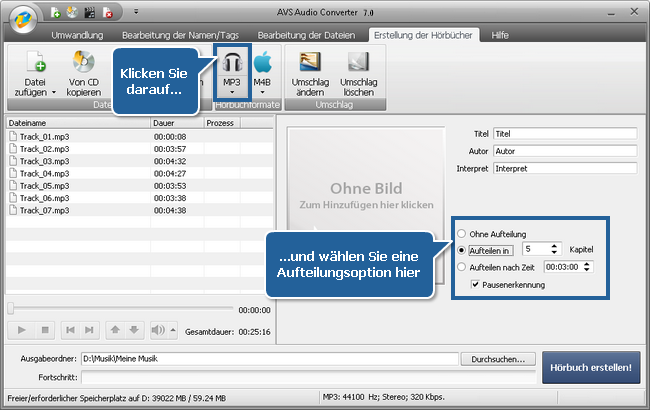Viewport: 650px width, 410px height.
Task: Click the Umschlag ändern cover icon
Action: coord(310,63)
